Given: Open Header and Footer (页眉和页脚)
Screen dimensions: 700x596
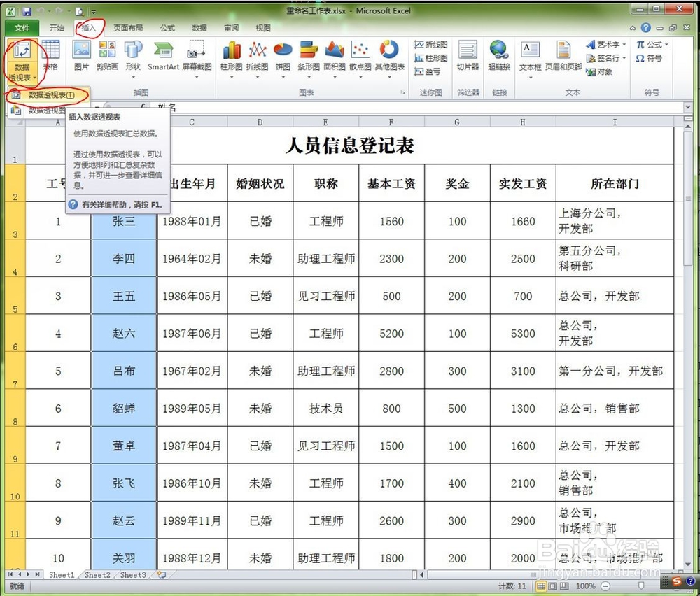Looking at the screenshot, I should (563, 55).
